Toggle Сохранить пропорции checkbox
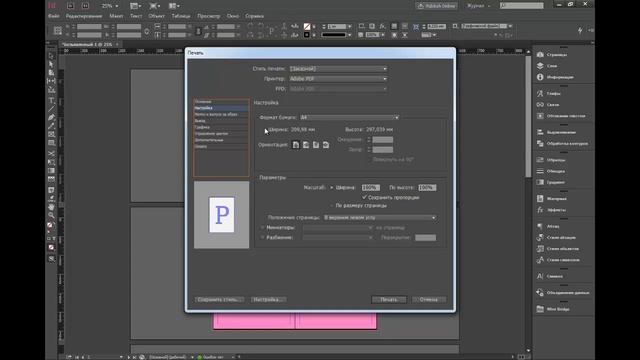640x360 pixels. pos(391,197)
